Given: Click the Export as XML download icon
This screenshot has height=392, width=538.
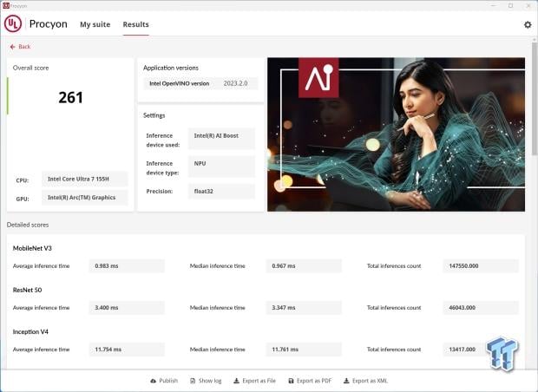Looking at the screenshot, I should 346,381.
